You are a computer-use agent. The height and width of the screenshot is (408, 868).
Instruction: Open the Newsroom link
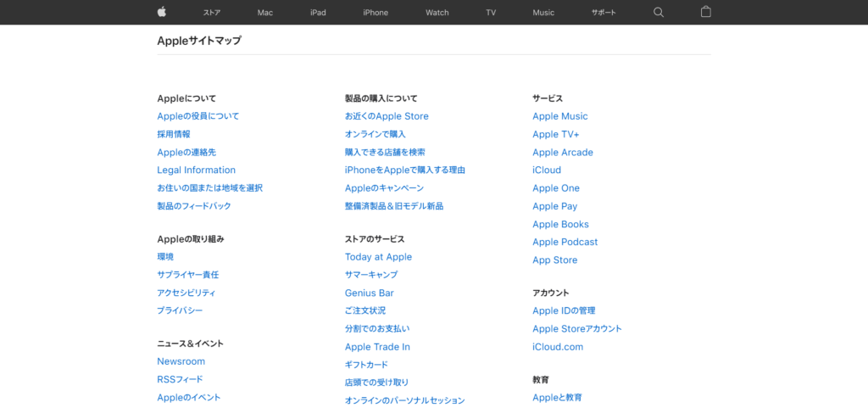[181, 361]
